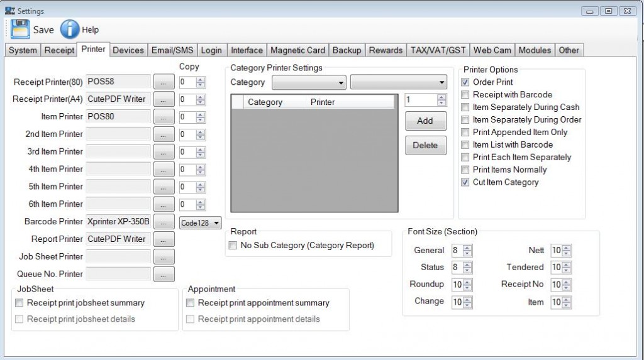Delete the selected category printer entry
The width and height of the screenshot is (644, 360).
pyautogui.click(x=426, y=145)
